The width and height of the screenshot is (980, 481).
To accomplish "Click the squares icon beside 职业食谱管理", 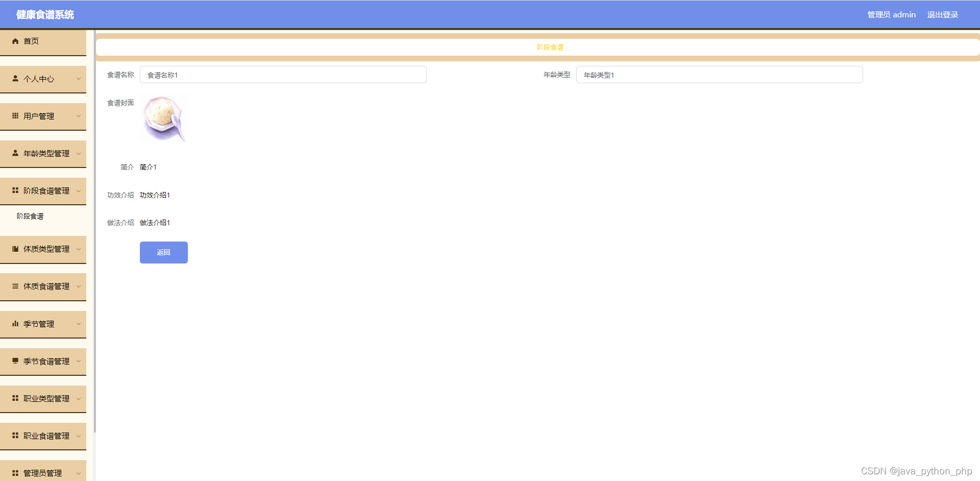I will (x=15, y=436).
